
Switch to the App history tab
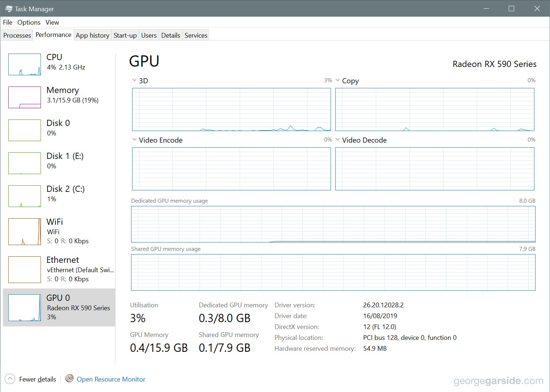(93, 35)
